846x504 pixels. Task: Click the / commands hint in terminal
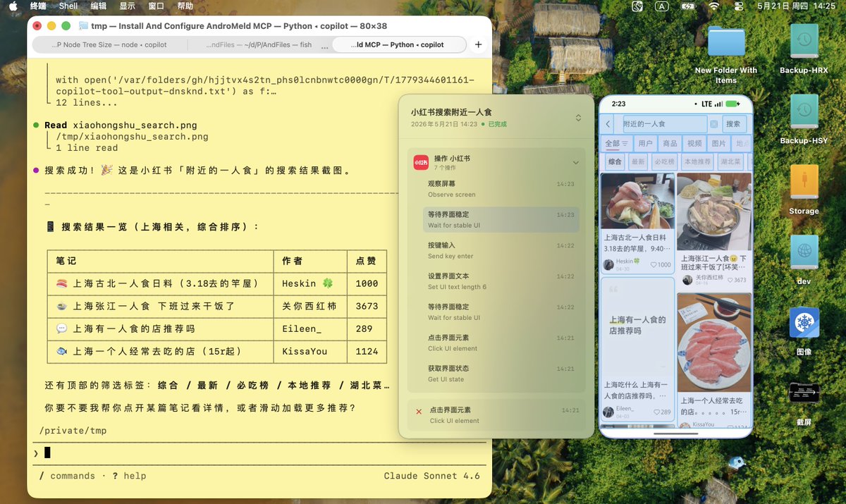pos(67,476)
